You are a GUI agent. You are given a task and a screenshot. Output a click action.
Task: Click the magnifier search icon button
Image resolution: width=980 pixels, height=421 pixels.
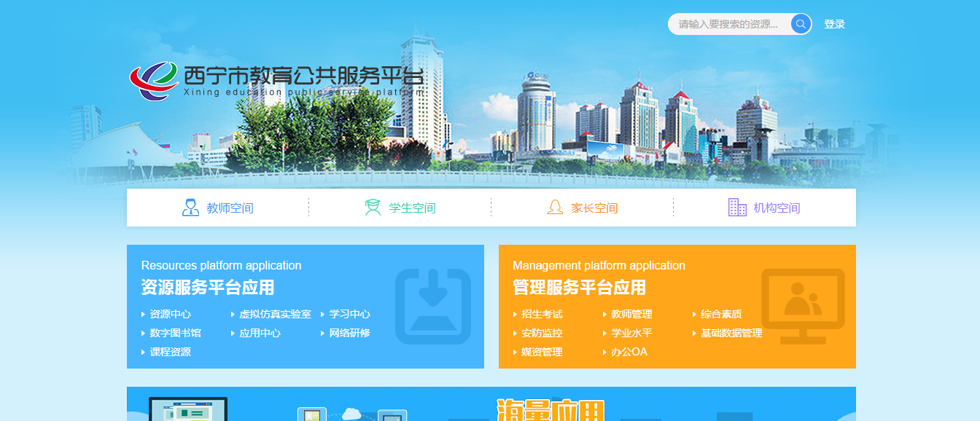coord(801,24)
